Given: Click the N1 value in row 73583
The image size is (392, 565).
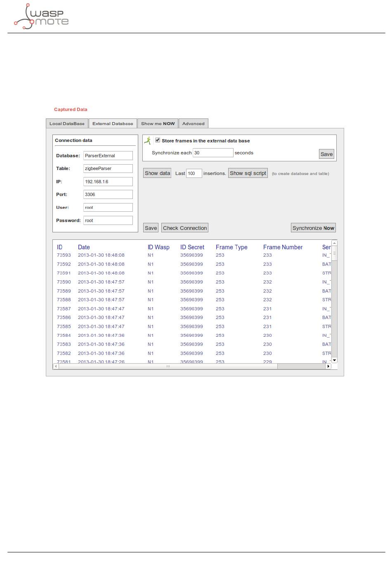Looking at the screenshot, I should (151, 344).
